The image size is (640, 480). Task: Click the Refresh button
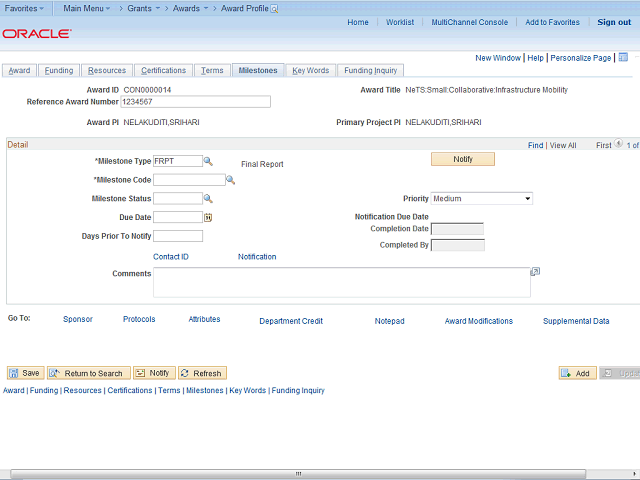coord(202,373)
